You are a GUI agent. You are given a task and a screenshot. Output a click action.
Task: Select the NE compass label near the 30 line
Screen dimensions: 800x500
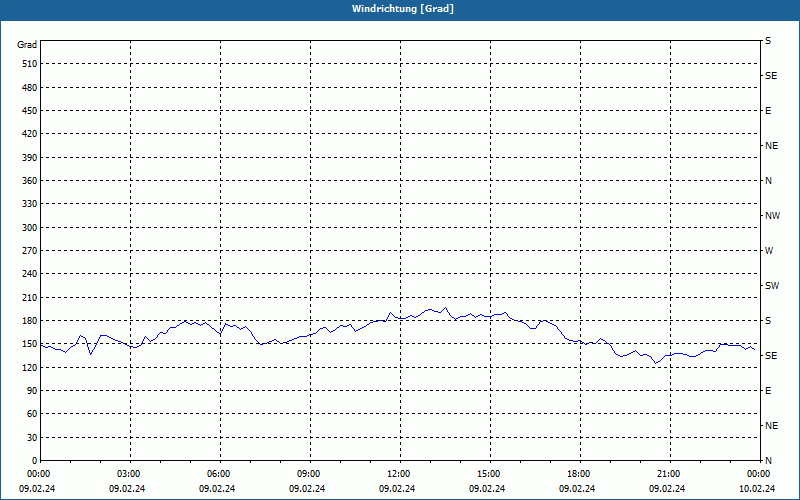click(771, 426)
